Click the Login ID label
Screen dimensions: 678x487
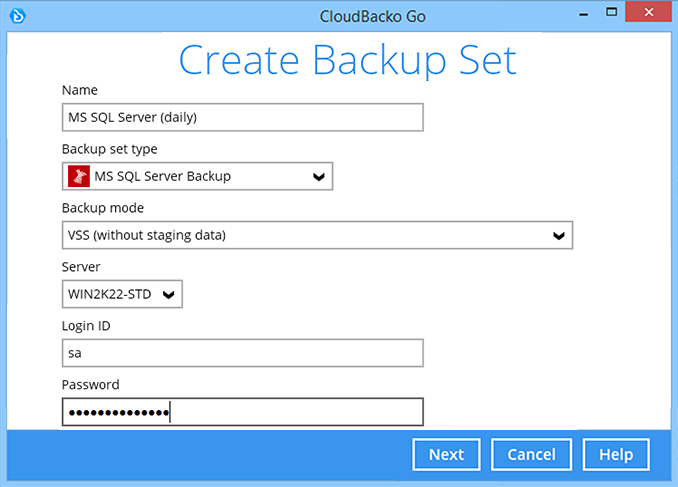[86, 326]
